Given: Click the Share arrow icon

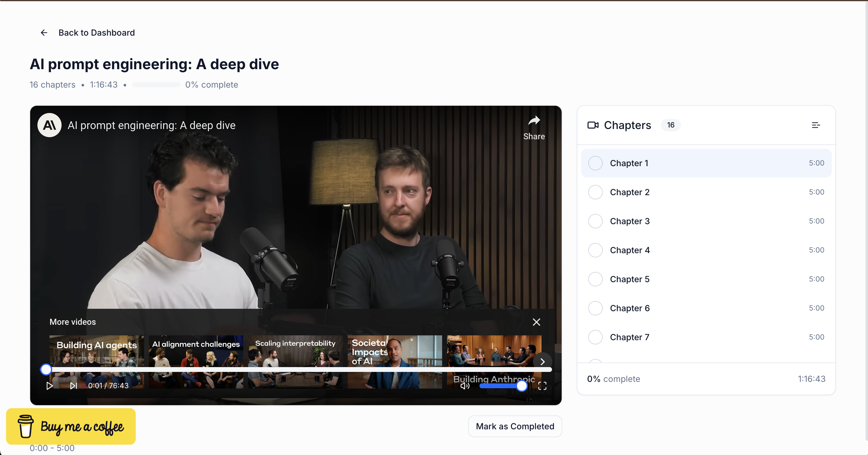Looking at the screenshot, I should coord(534,121).
